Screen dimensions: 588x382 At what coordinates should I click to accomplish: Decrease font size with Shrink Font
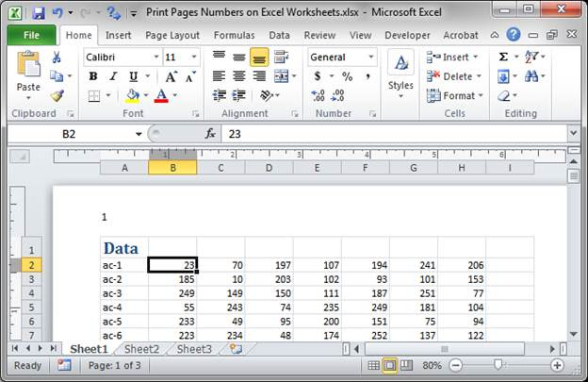190,76
